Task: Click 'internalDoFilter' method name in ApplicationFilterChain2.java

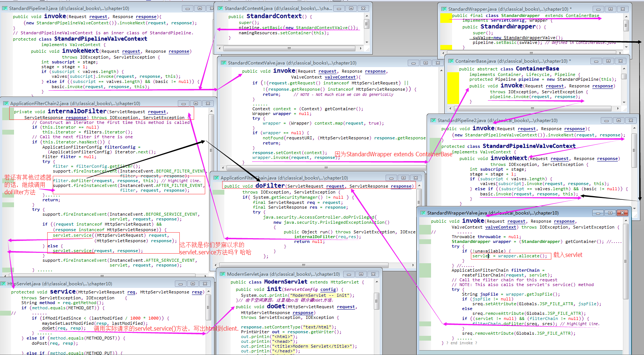Action: click(77, 111)
